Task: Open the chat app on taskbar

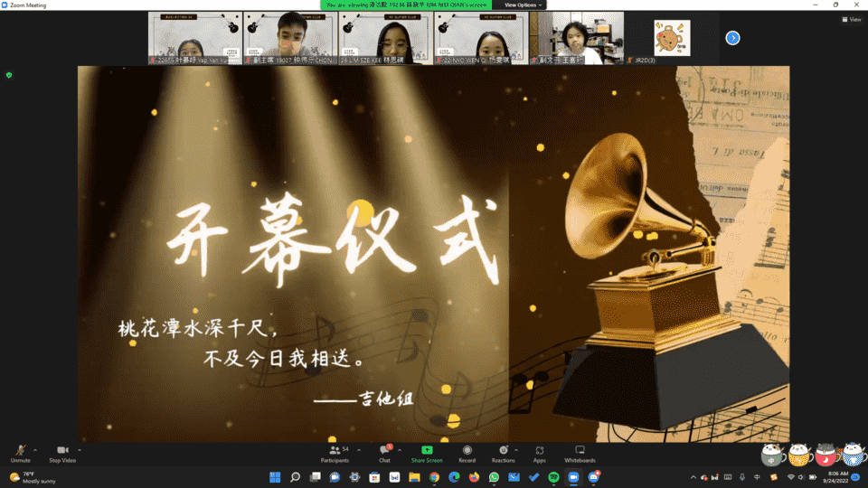Action: 335,477
